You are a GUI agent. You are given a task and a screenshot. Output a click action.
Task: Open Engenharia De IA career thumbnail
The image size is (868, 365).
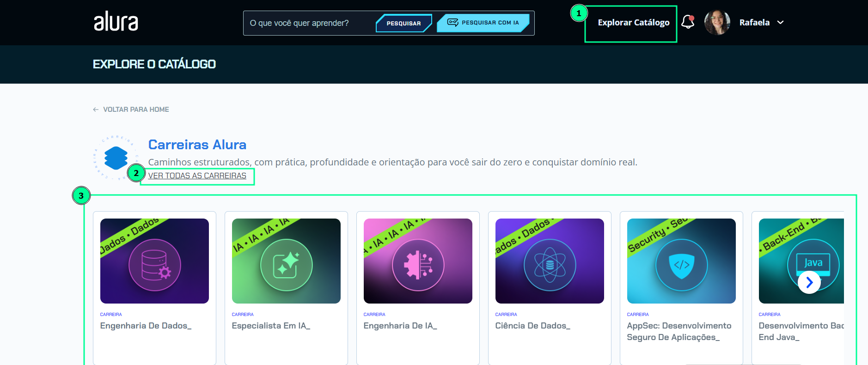tap(418, 261)
